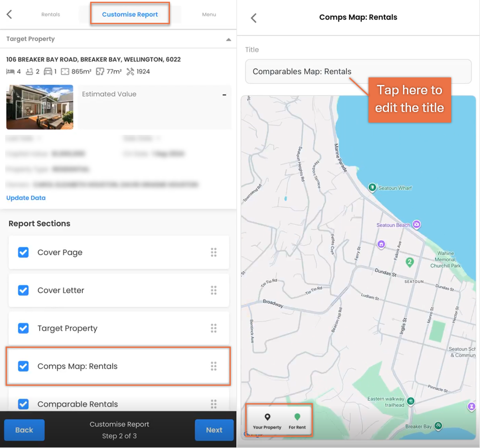This screenshot has width=480, height=448.
Task: Click the Next button
Action: pos(214,430)
